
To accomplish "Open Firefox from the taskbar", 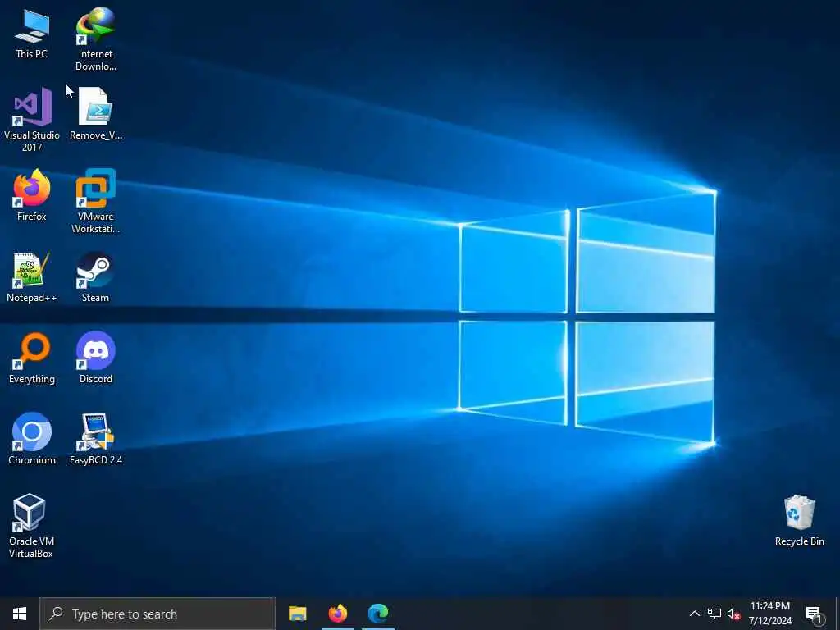I will [x=337, y=614].
